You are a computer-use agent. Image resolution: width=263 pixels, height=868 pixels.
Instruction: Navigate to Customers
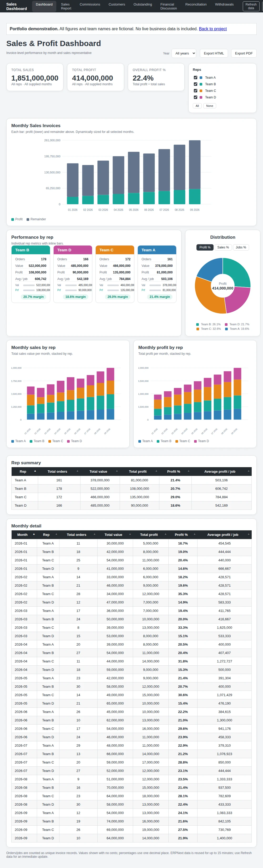(x=117, y=4)
